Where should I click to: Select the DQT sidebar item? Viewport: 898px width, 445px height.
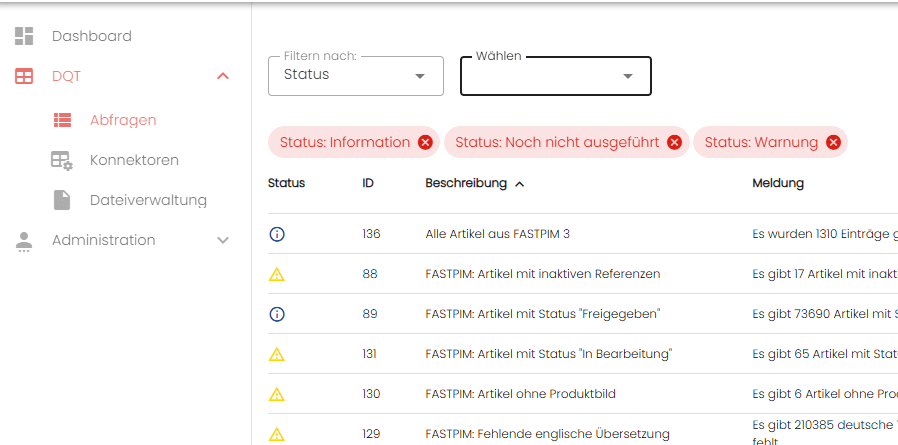pos(66,76)
